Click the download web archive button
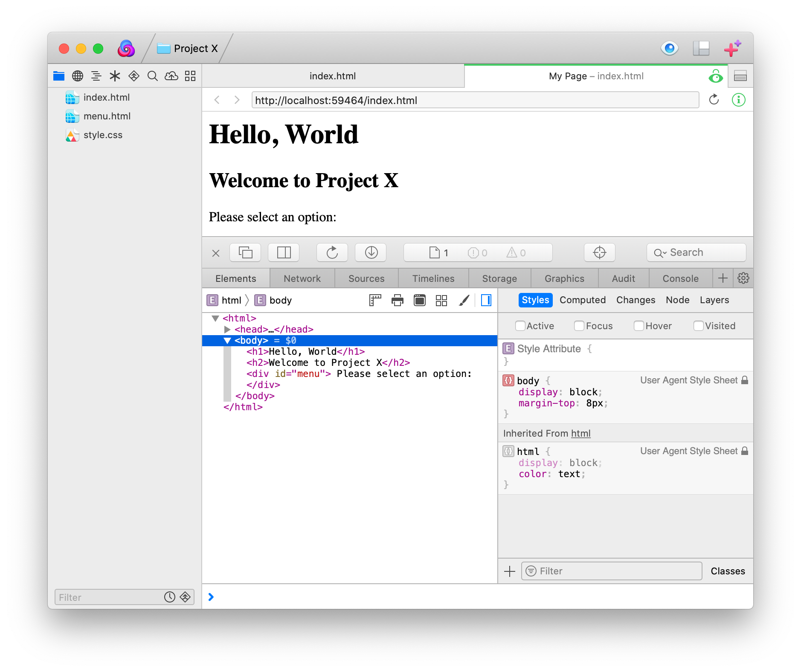 pos(371,252)
